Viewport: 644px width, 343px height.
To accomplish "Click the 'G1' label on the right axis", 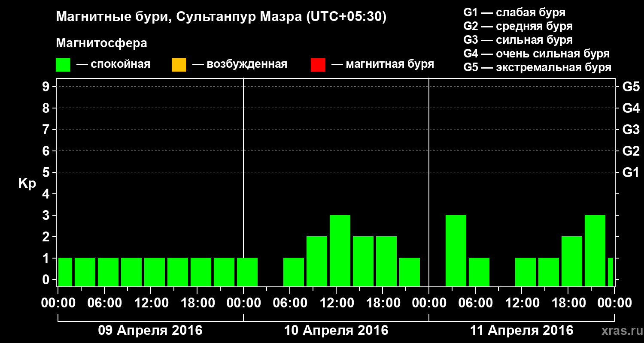I will pyautogui.click(x=631, y=173).
